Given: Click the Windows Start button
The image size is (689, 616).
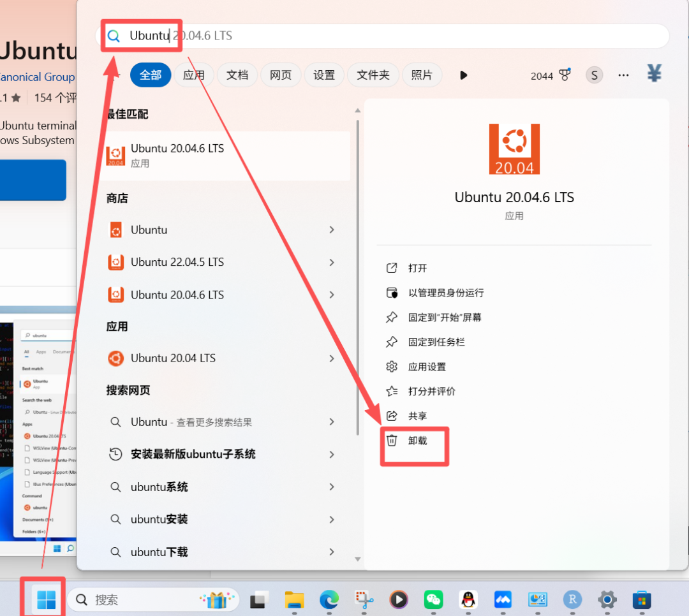Looking at the screenshot, I should pos(46,600).
